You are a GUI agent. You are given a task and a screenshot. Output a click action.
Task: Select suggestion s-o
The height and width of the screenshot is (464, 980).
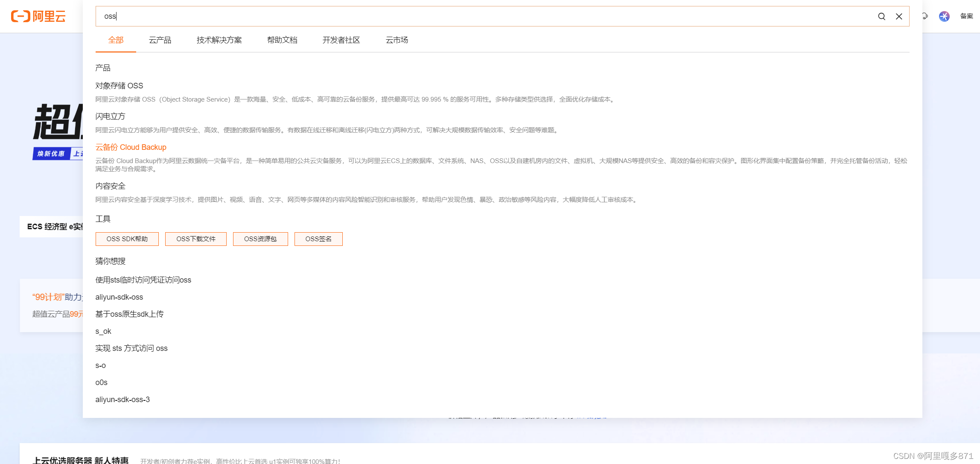pos(101,365)
